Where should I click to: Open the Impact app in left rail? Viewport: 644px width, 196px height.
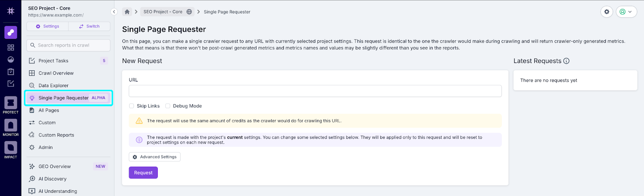pos(11,148)
